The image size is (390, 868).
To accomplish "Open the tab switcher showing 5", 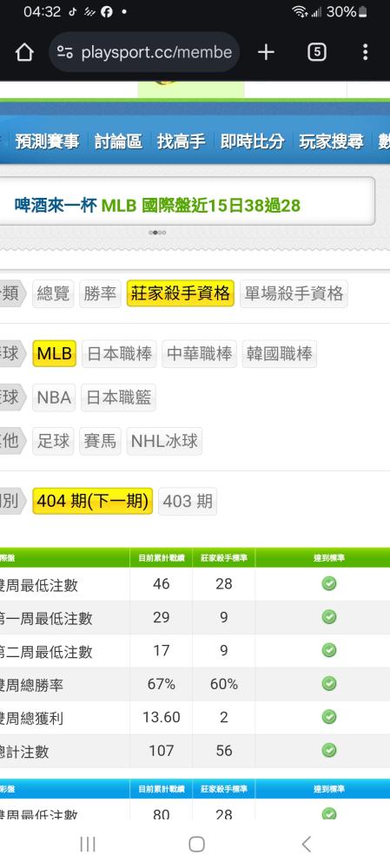I will click(x=316, y=53).
